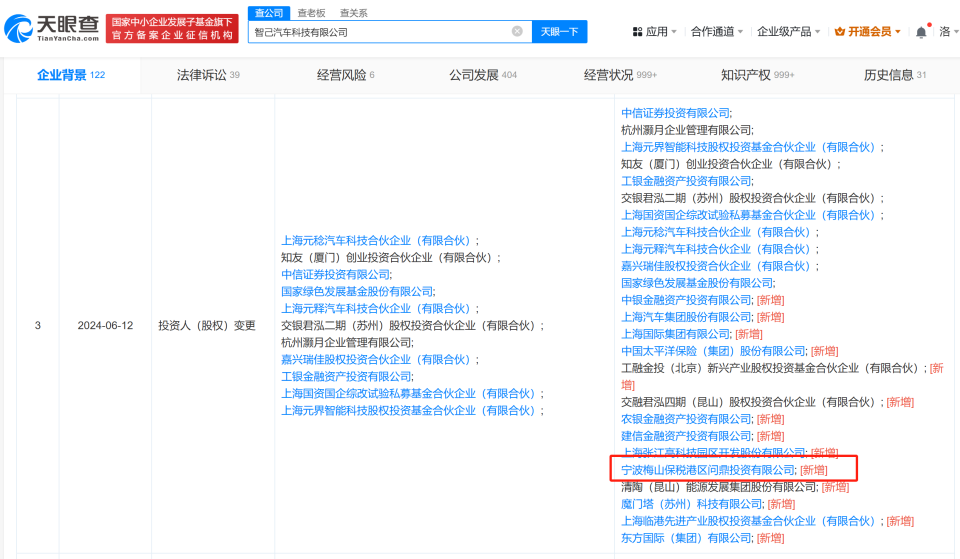Viewport: 960px width, 559px height.
Task: Open 工银金融资产投资有限公司 link in before-change column
Action: click(346, 377)
